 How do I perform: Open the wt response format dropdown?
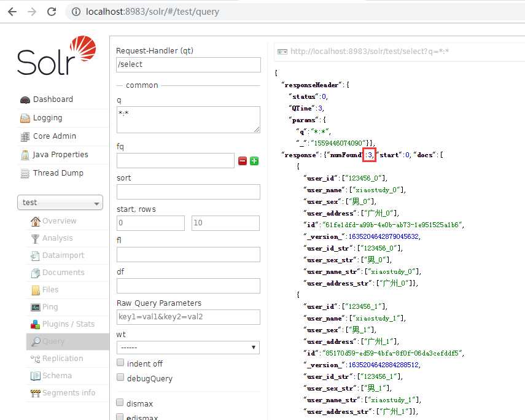[x=188, y=348]
